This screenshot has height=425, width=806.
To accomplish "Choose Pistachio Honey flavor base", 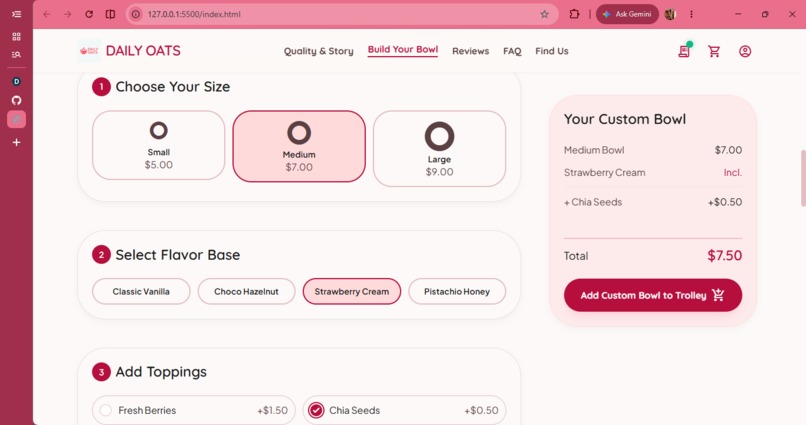I will [x=457, y=291].
